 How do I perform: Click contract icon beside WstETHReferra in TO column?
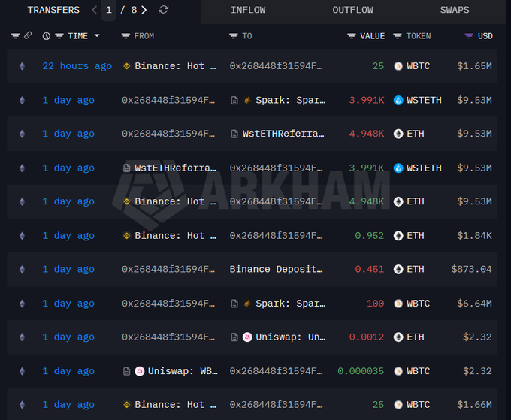point(234,134)
